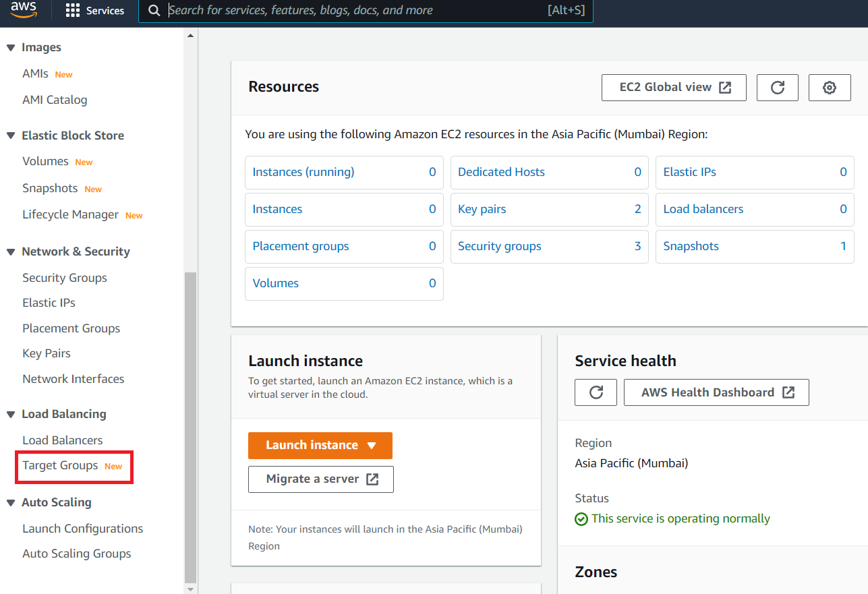Collapse the Images section
This screenshot has height=594, width=868.
pos(11,47)
